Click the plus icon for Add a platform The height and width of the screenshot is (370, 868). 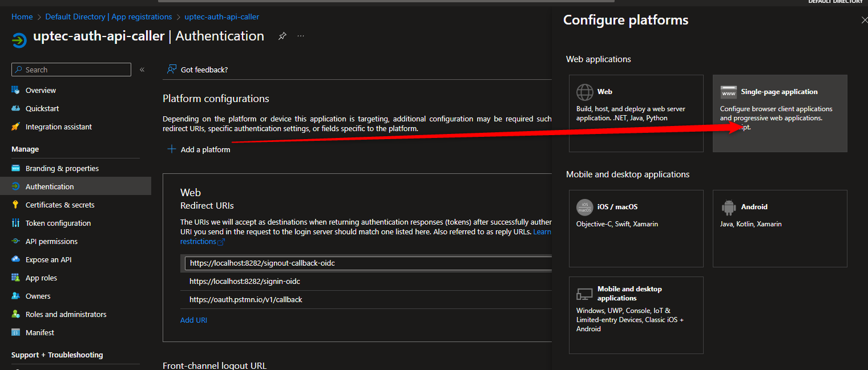point(171,149)
